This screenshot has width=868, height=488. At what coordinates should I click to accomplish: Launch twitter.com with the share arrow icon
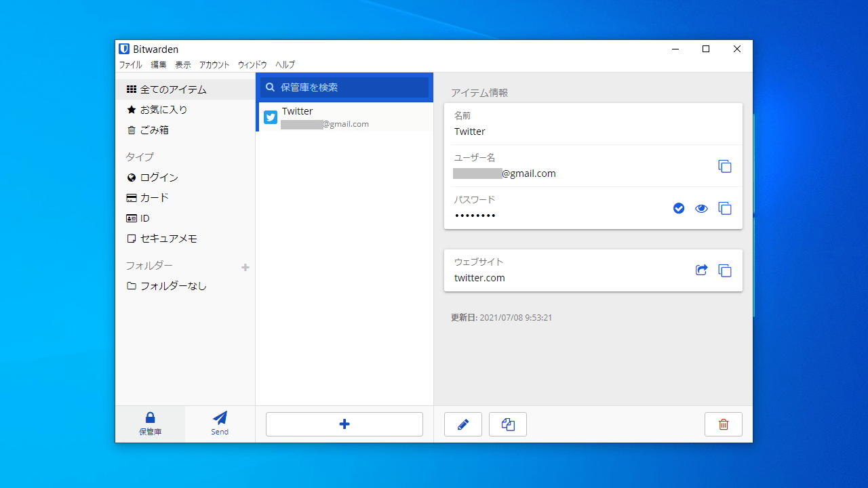coord(701,270)
